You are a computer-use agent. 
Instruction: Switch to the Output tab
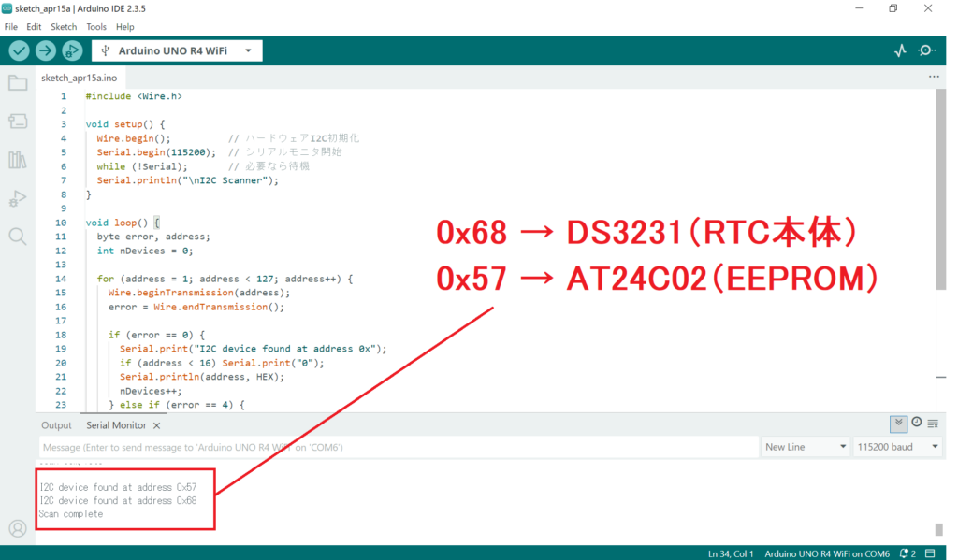(x=56, y=425)
